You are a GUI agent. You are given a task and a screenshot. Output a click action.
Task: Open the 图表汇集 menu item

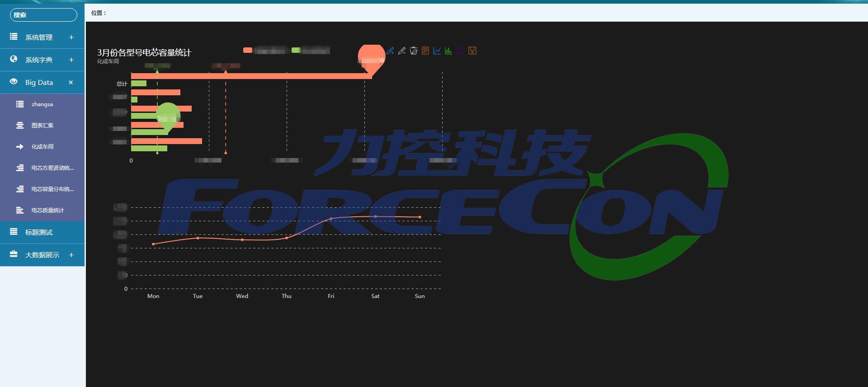point(42,126)
